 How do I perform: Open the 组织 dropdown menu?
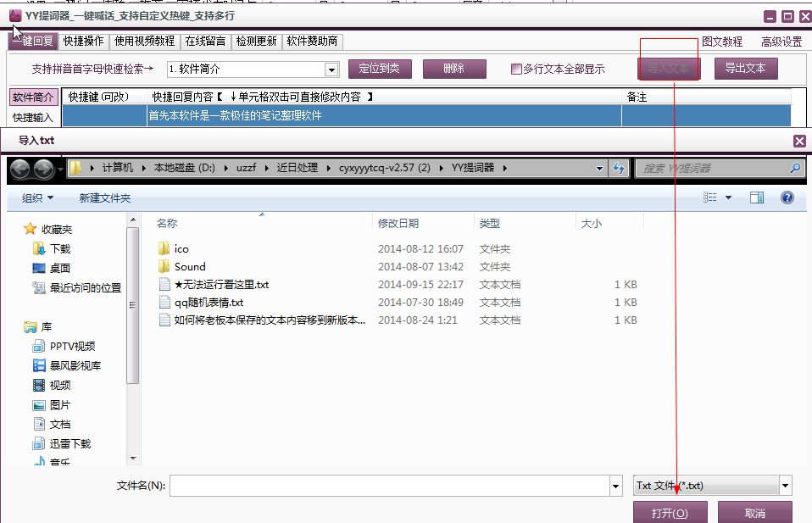37,198
